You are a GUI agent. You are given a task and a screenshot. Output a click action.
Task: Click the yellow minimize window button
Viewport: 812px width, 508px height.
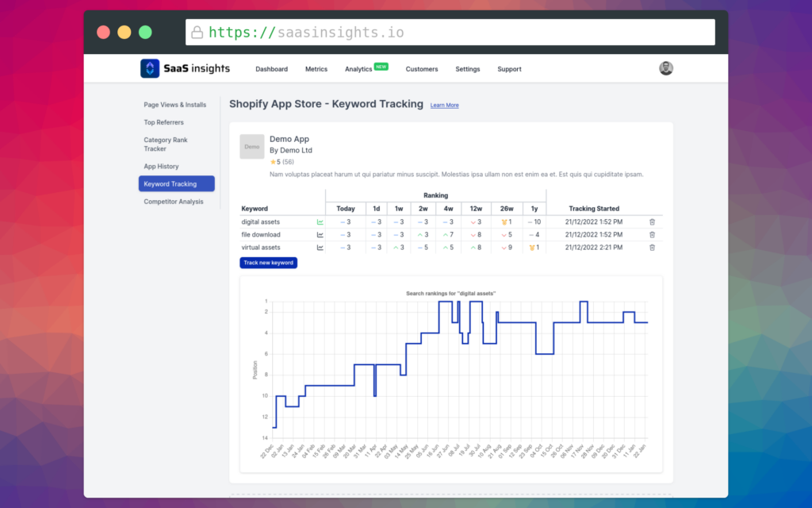point(124,32)
